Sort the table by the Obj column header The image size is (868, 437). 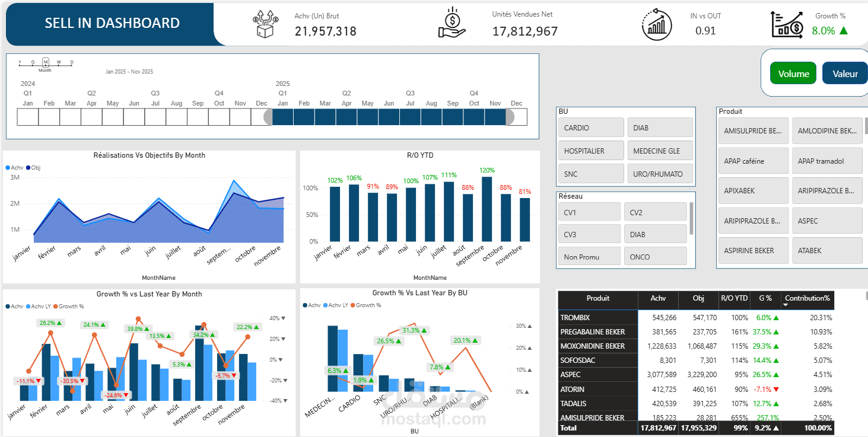[698, 299]
